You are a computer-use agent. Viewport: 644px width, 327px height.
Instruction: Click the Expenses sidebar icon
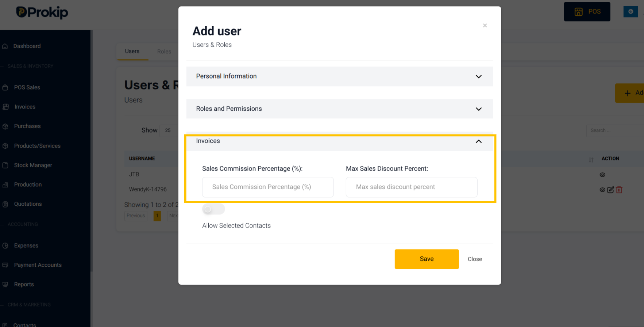coord(5,246)
